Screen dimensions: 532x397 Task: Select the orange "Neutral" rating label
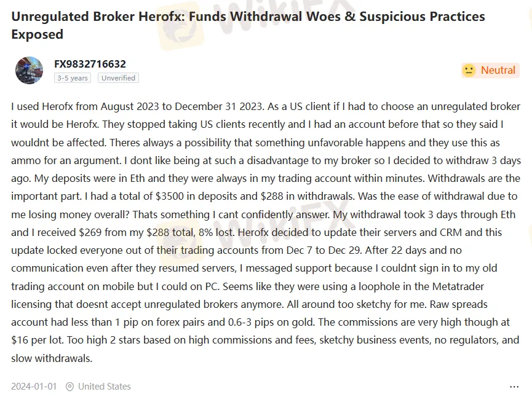(x=498, y=70)
